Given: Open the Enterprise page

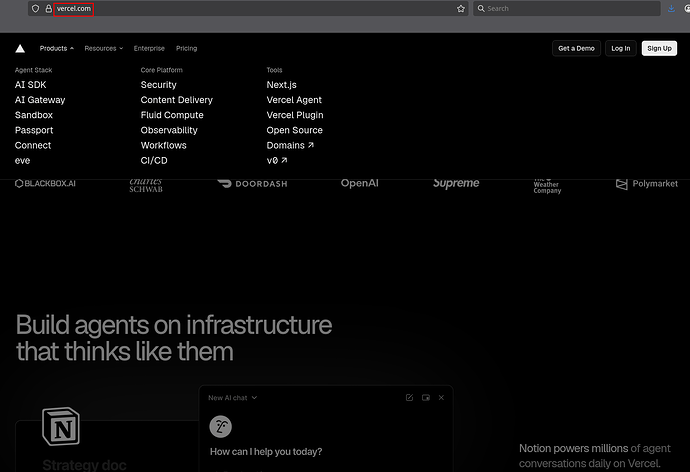Looking at the screenshot, I should [149, 48].
